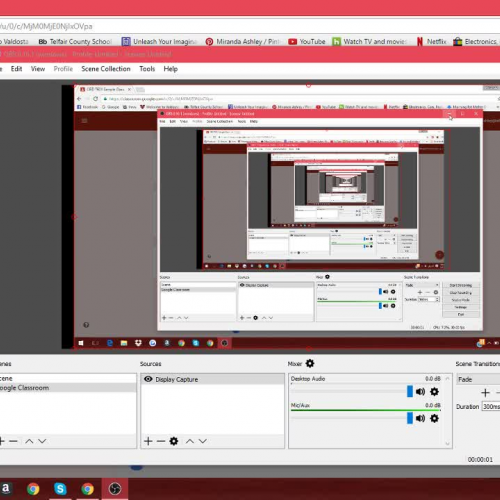
Task: Remove selected source with minus icon
Action: pos(161,441)
